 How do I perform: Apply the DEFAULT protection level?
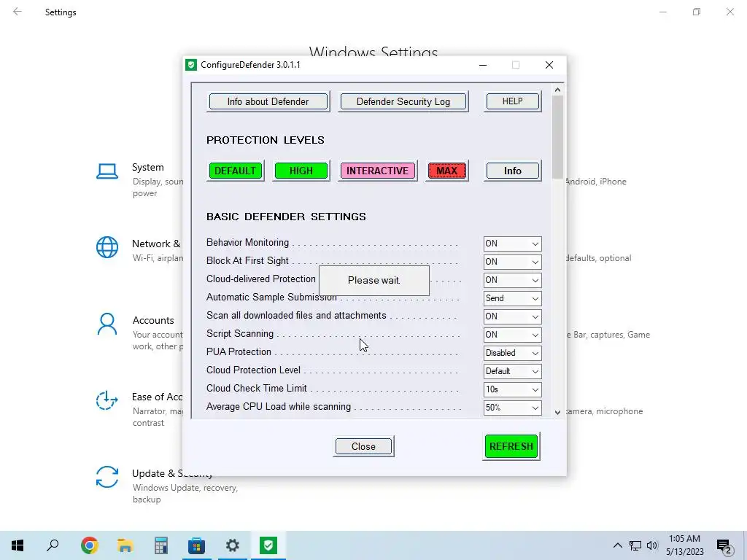point(236,171)
